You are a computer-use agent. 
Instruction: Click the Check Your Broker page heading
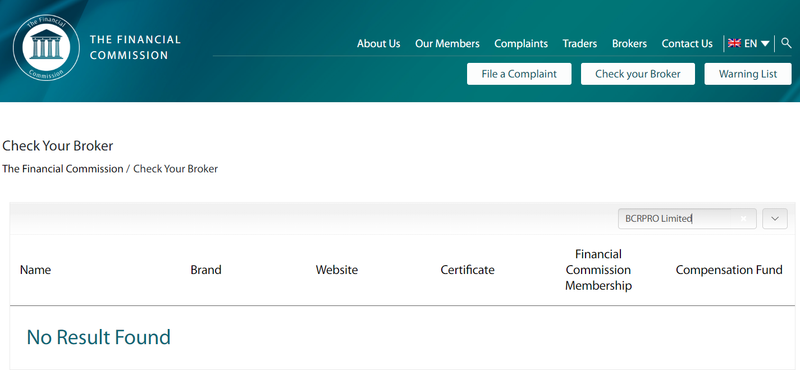(x=58, y=146)
